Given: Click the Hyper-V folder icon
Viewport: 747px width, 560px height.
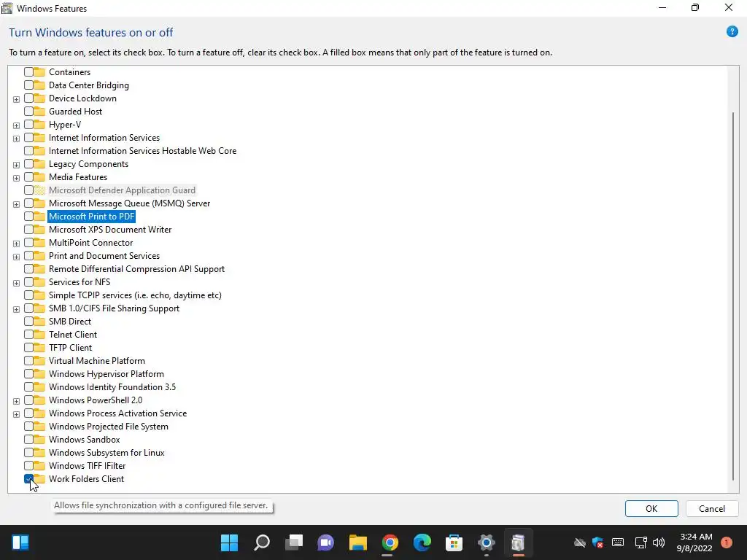Looking at the screenshot, I should pos(39,124).
